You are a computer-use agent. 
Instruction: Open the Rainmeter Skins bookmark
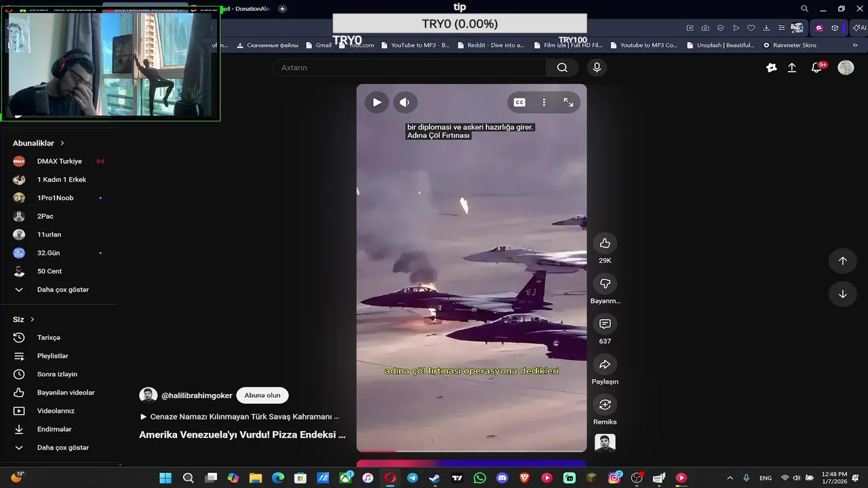tap(790, 45)
